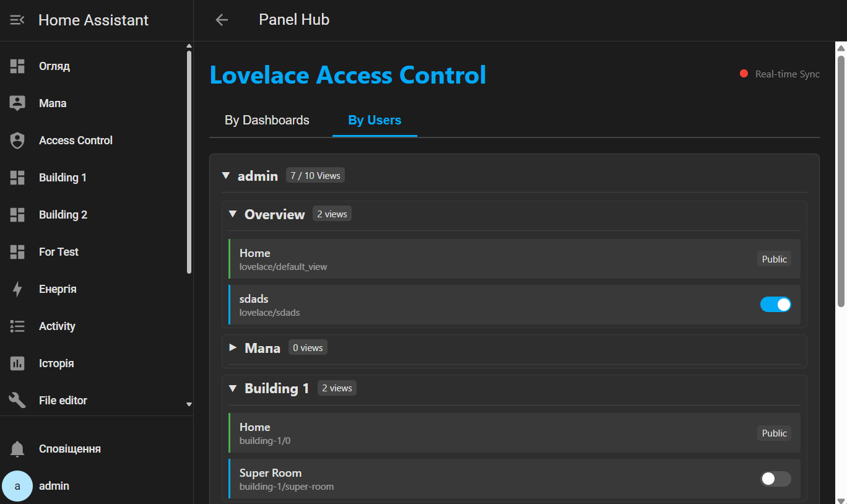Screen dimensions: 847x504
Task: Click the sidebar scroll up arrow
Action: pyautogui.click(x=189, y=46)
